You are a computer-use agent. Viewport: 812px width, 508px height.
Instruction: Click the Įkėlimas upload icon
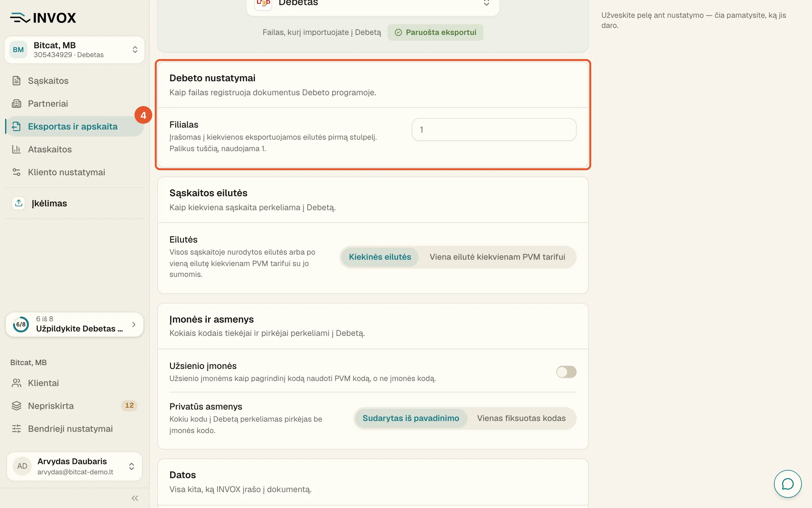point(18,203)
